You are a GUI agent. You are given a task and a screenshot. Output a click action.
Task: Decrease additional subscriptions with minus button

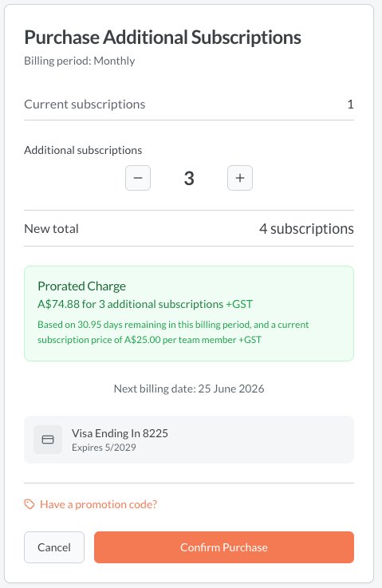tap(138, 178)
